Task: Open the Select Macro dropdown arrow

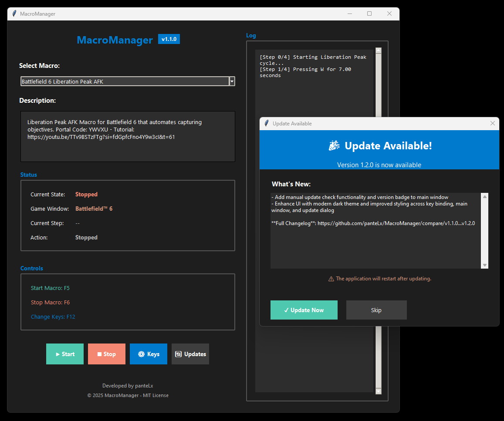Action: click(232, 81)
